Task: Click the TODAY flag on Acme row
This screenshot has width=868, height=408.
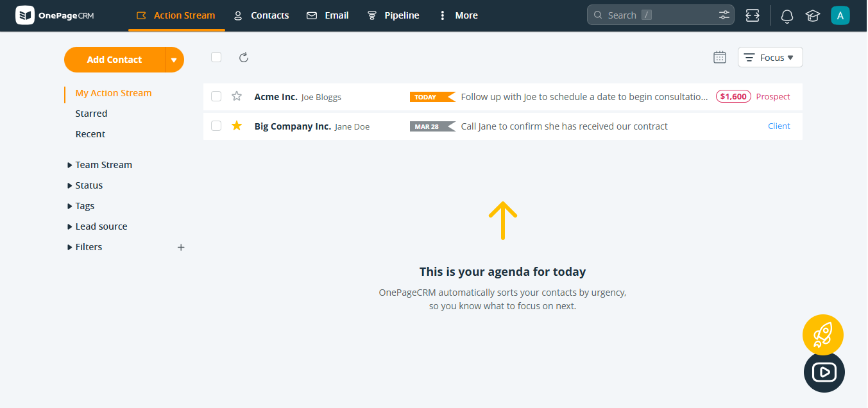Action: click(432, 97)
